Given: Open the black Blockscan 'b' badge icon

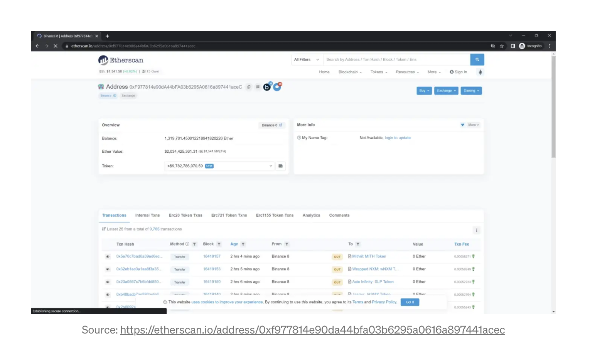Looking at the screenshot, I should pyautogui.click(x=267, y=87).
